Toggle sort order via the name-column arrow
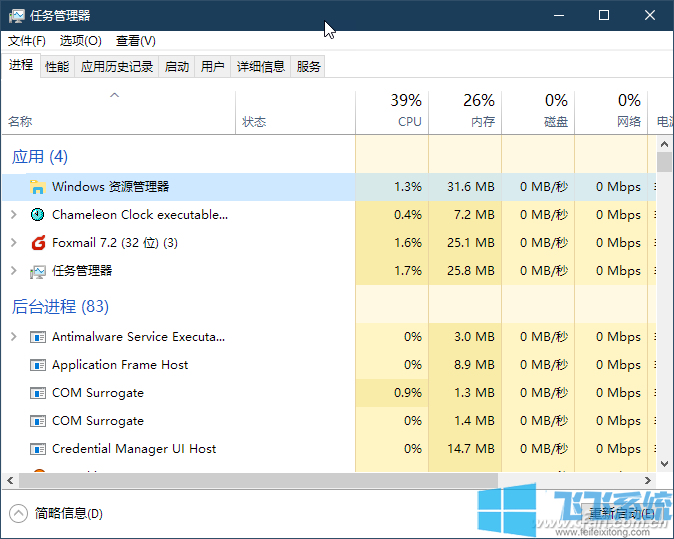 tap(114, 95)
